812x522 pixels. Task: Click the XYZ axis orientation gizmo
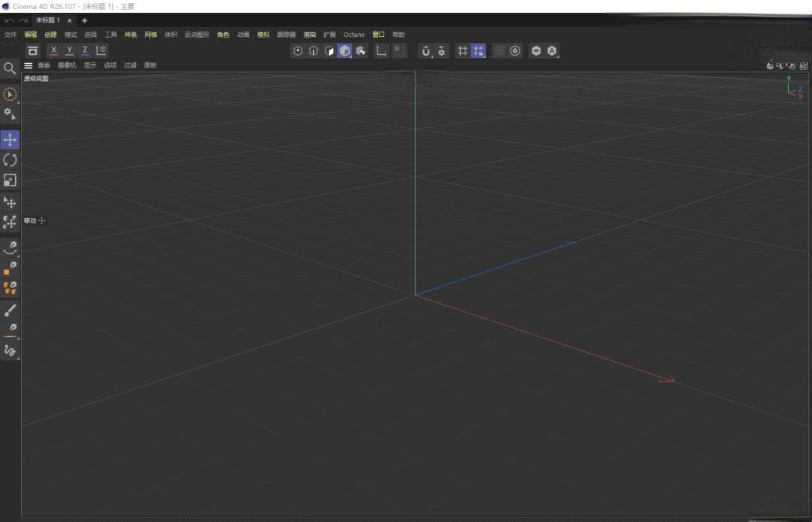[795, 88]
